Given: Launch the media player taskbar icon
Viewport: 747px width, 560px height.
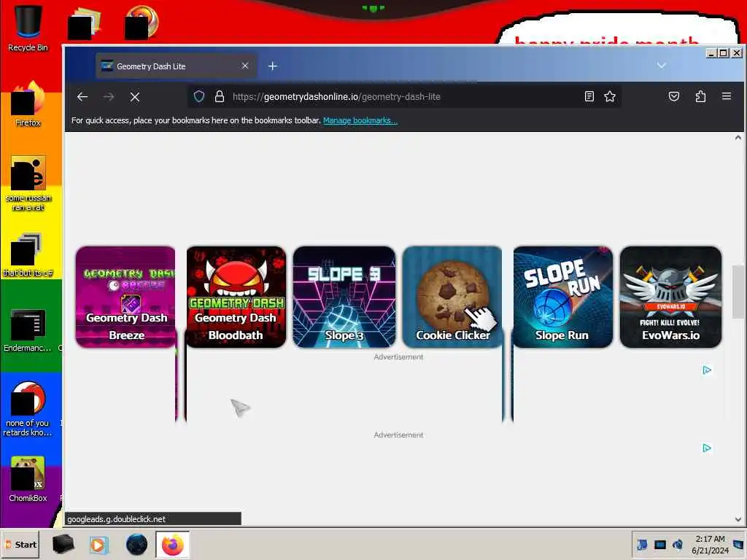Looking at the screenshot, I should tap(98, 544).
